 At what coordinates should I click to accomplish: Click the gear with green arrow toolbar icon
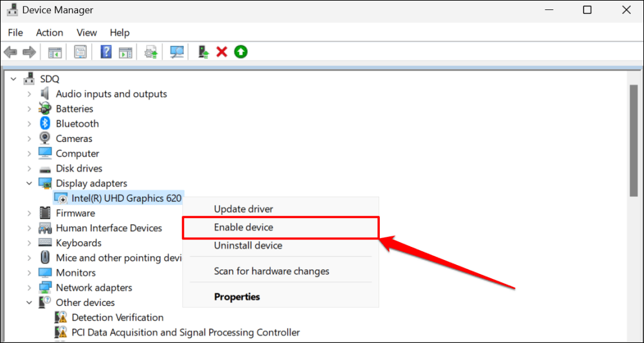coord(151,52)
